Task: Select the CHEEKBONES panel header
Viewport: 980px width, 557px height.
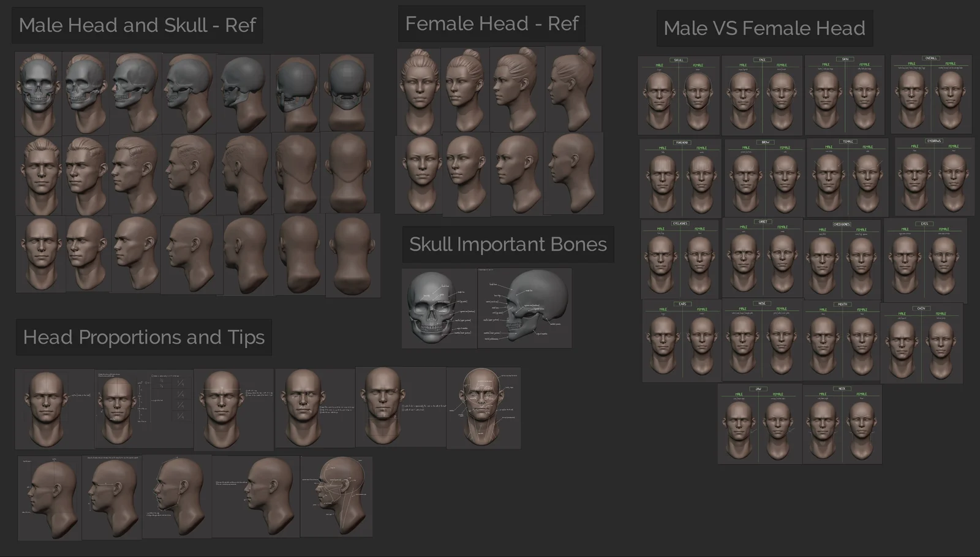Action: (842, 224)
